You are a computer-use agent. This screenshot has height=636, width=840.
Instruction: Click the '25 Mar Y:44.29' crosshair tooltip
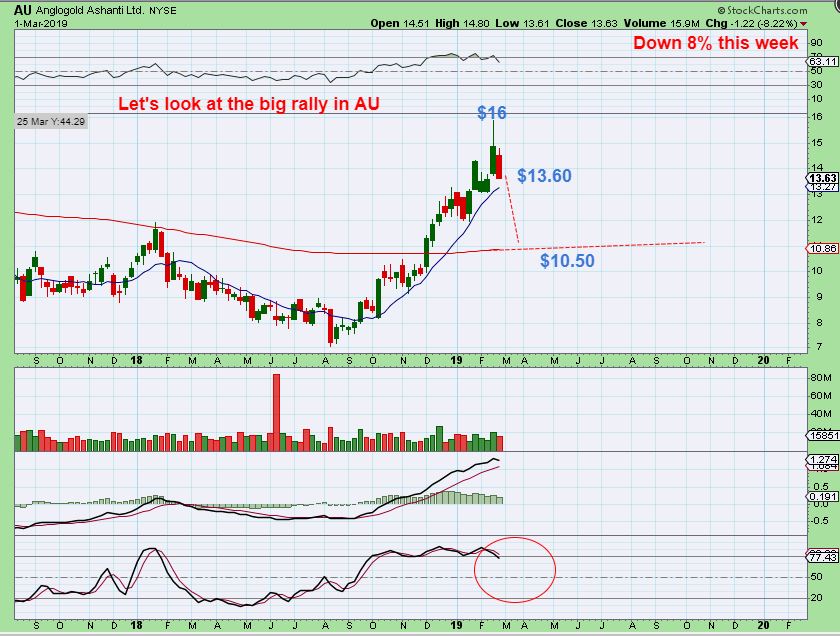click(x=51, y=122)
